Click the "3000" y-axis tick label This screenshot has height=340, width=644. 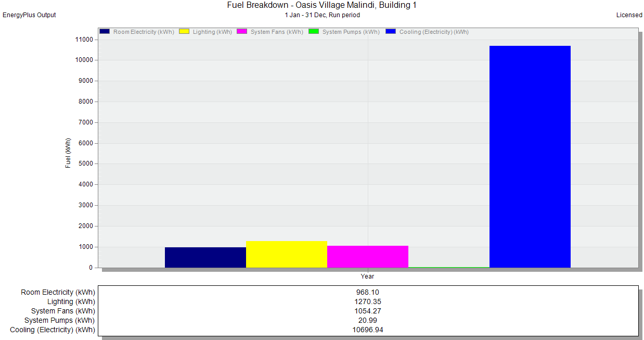(85, 205)
